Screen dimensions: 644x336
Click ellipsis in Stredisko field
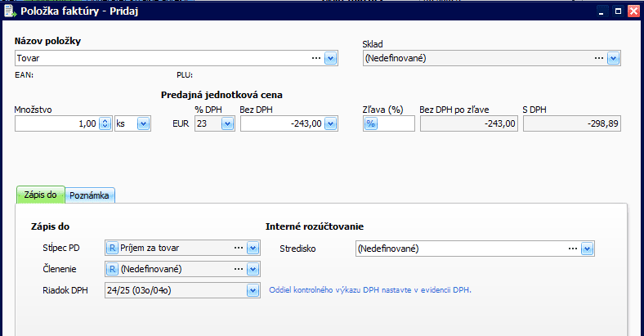(571, 249)
